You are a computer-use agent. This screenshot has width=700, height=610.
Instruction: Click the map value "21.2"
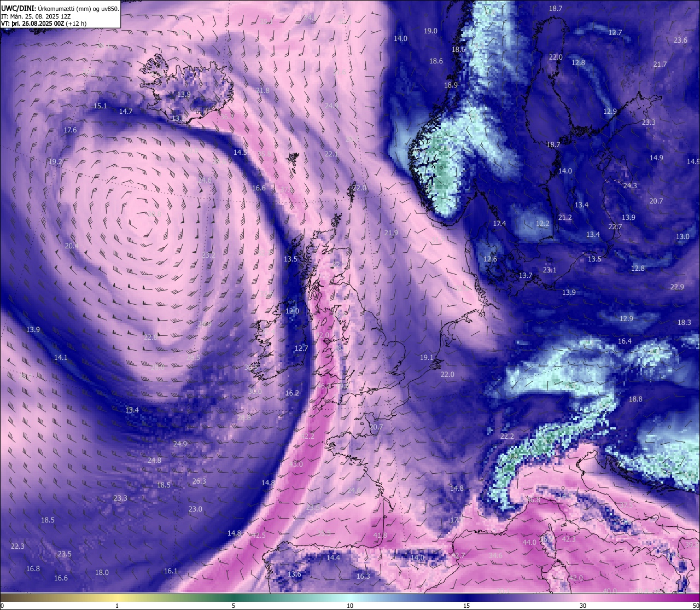tap(565, 218)
